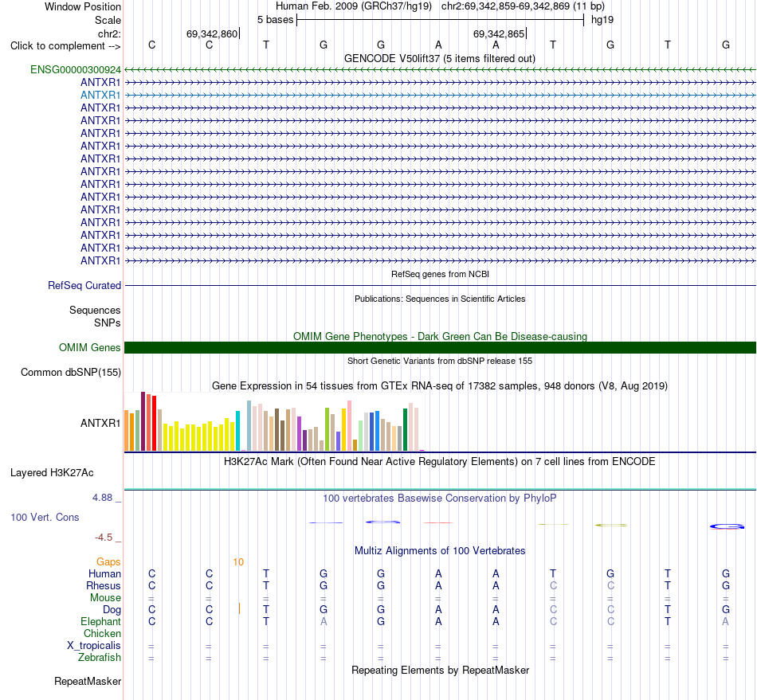The width and height of the screenshot is (757, 700).
Task: Click the Dog species row label
Action: pos(112,610)
